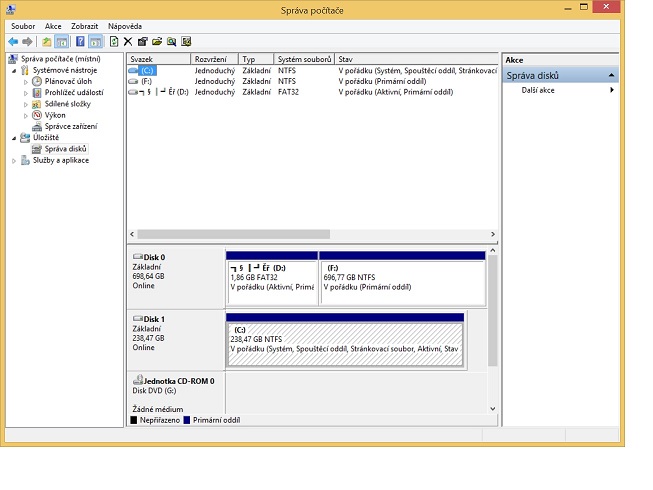Click the black X delete toolbar icon
This screenshot has width=653, height=490.
(128, 42)
